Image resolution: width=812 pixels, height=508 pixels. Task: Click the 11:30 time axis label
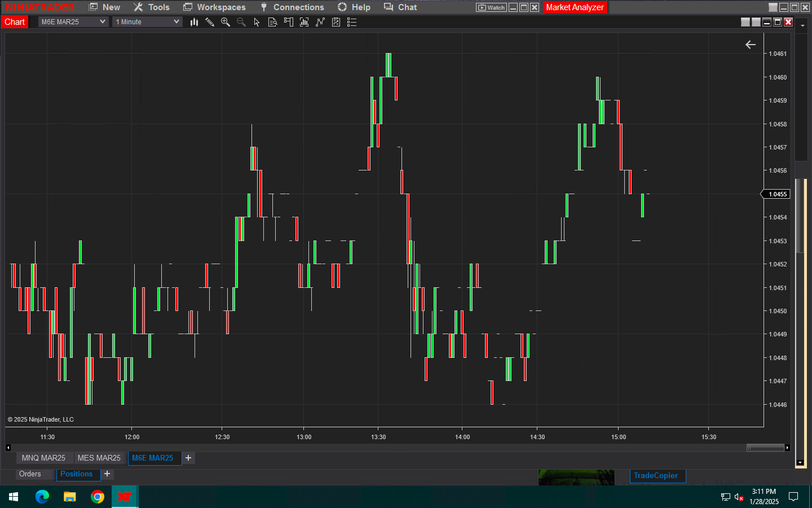pyautogui.click(x=47, y=437)
